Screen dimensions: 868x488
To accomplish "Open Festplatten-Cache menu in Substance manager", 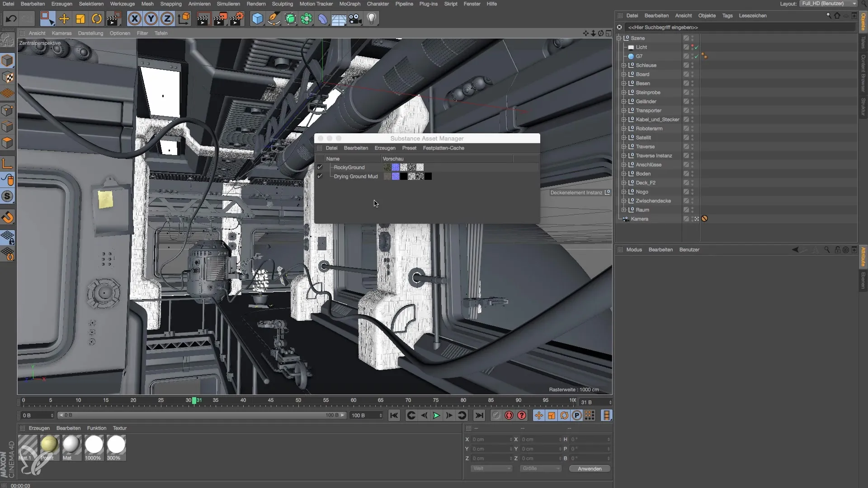I will (443, 148).
